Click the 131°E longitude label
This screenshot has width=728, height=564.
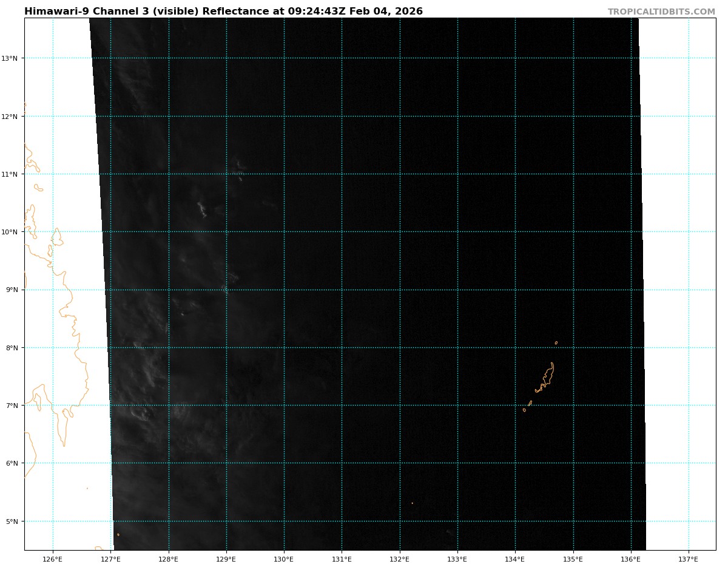tap(342, 559)
